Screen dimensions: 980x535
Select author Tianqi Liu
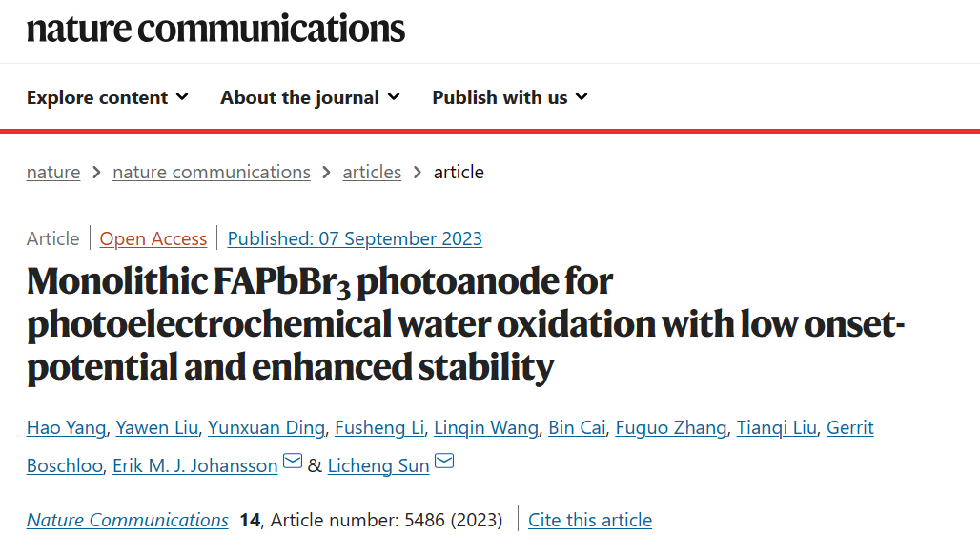(x=776, y=427)
